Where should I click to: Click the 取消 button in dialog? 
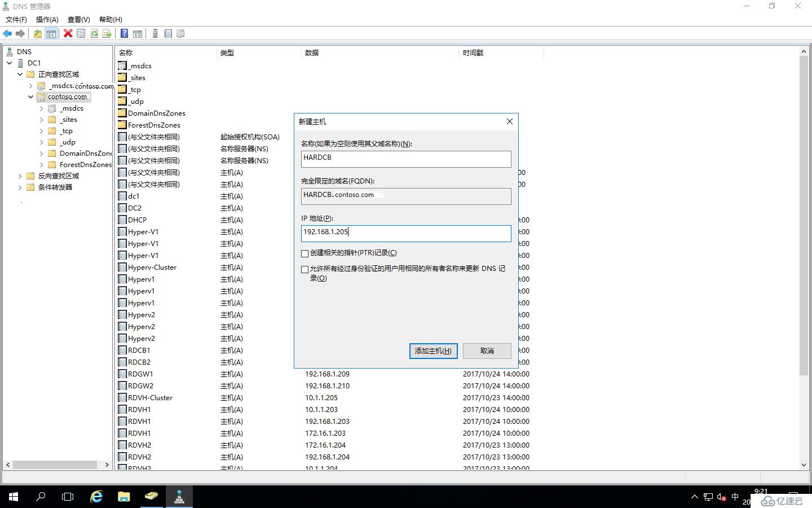click(x=487, y=351)
